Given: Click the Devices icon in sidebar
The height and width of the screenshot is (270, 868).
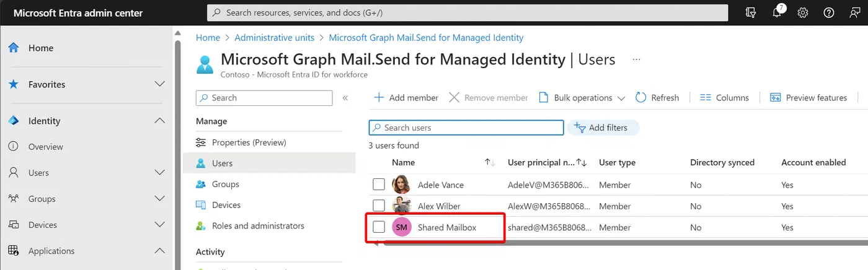Looking at the screenshot, I should (13, 225).
